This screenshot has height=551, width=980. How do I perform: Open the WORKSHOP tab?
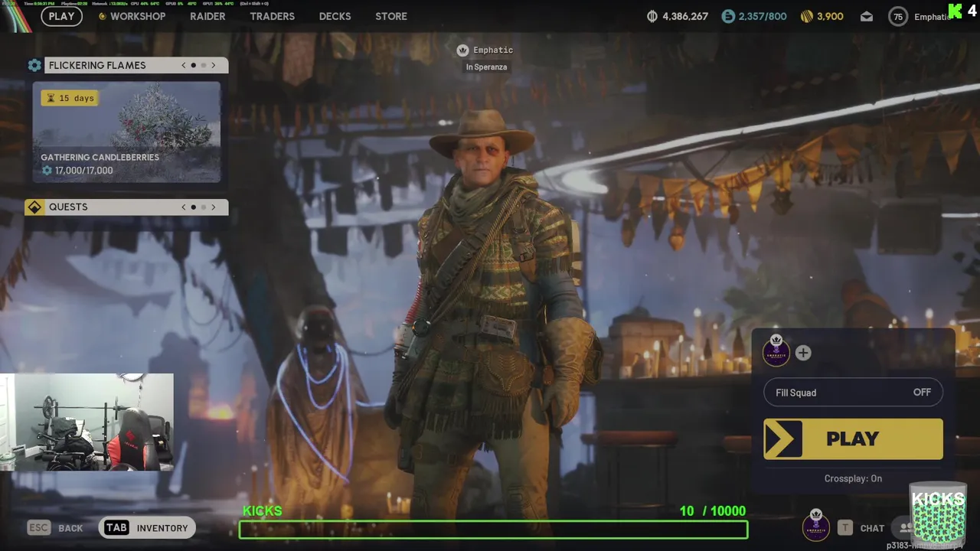click(131, 16)
